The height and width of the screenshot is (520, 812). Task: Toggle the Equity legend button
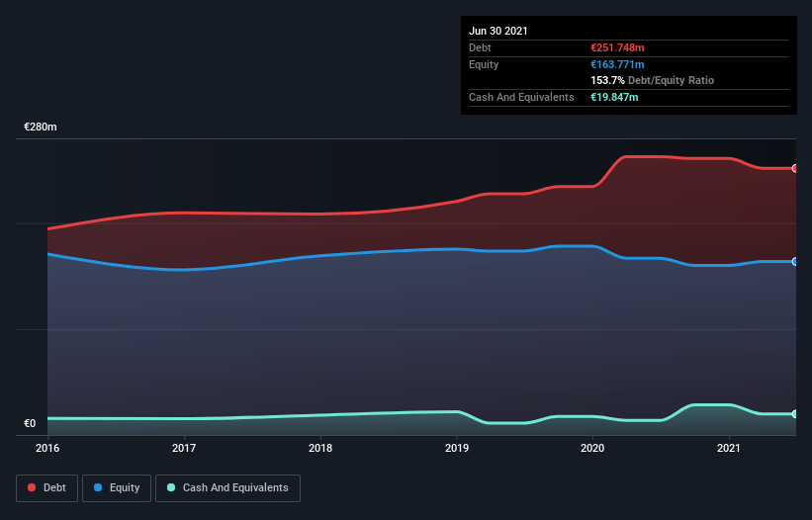coord(117,488)
